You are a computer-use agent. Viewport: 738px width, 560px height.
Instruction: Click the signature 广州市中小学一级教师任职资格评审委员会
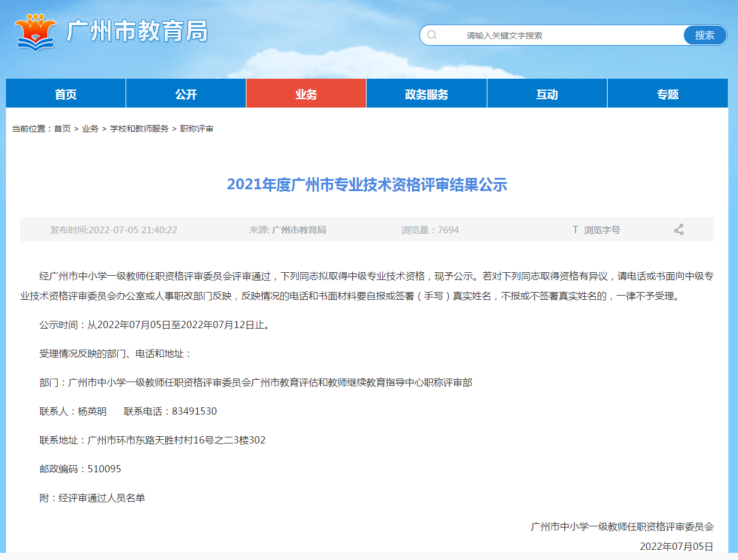pyautogui.click(x=622, y=527)
